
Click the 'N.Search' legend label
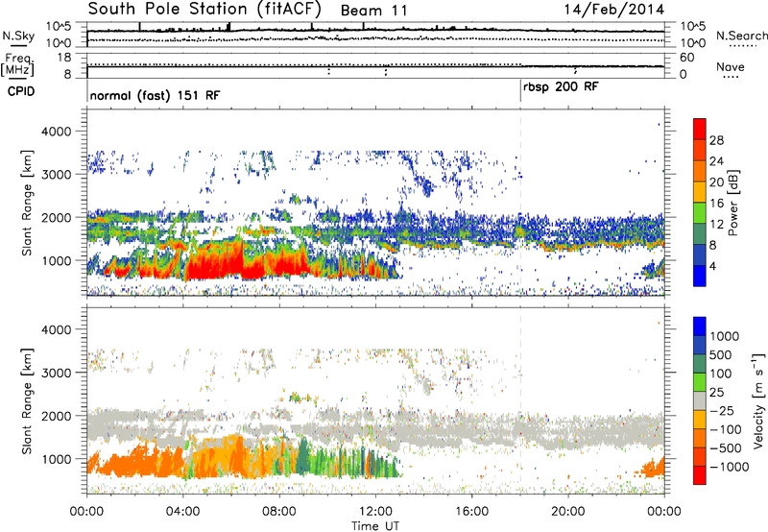pyautogui.click(x=741, y=36)
